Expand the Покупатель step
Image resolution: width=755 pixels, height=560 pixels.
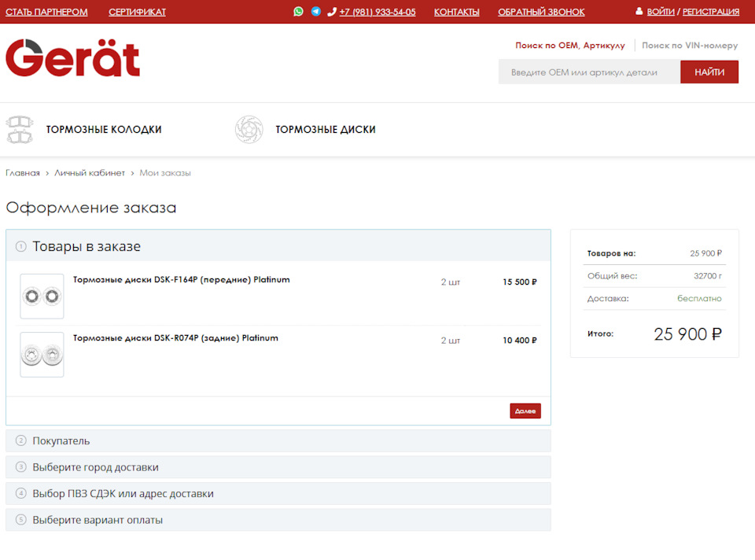[278, 441]
